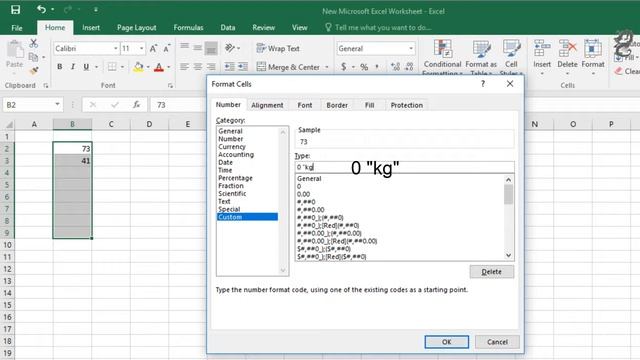The height and width of the screenshot is (360, 640).
Task: Click the Increase Decimal icon
Action: [395, 67]
